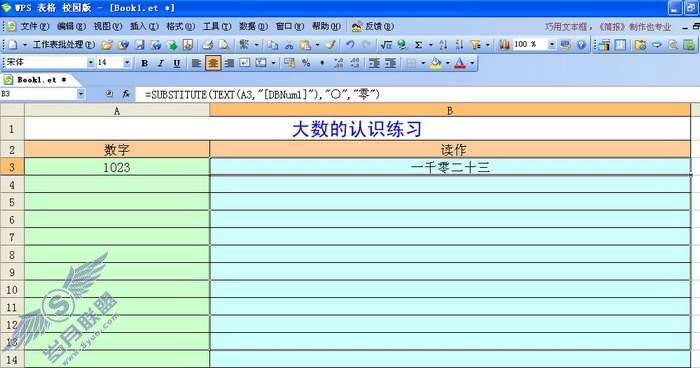Select cell A3 containing 1023
This screenshot has width=700, height=368.
117,167
